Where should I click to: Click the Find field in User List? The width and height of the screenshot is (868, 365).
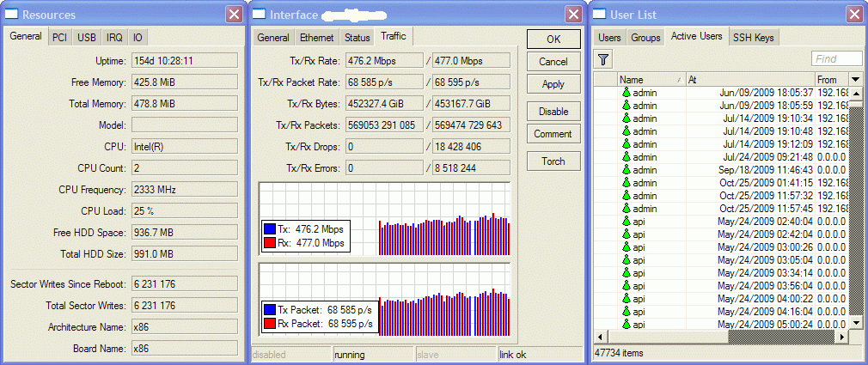click(x=837, y=58)
